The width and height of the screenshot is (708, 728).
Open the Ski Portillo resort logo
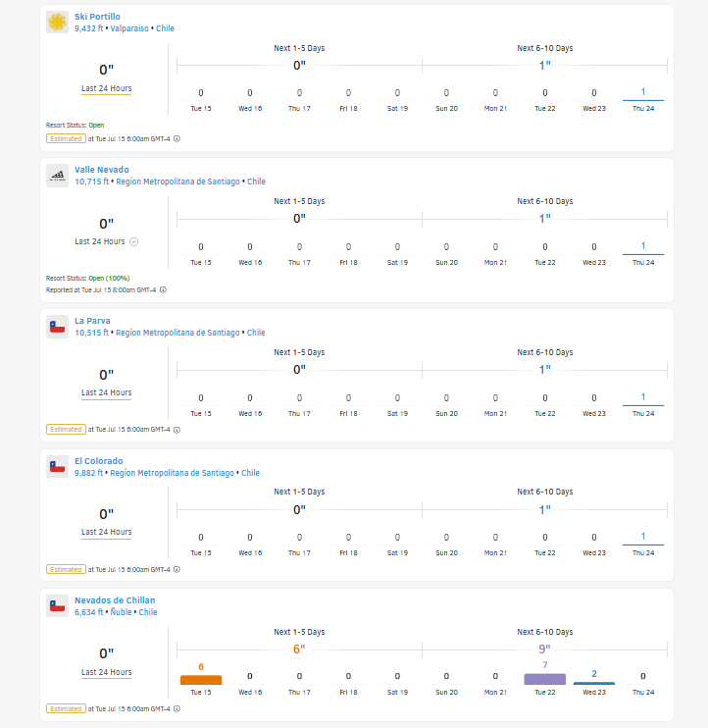tap(58, 23)
